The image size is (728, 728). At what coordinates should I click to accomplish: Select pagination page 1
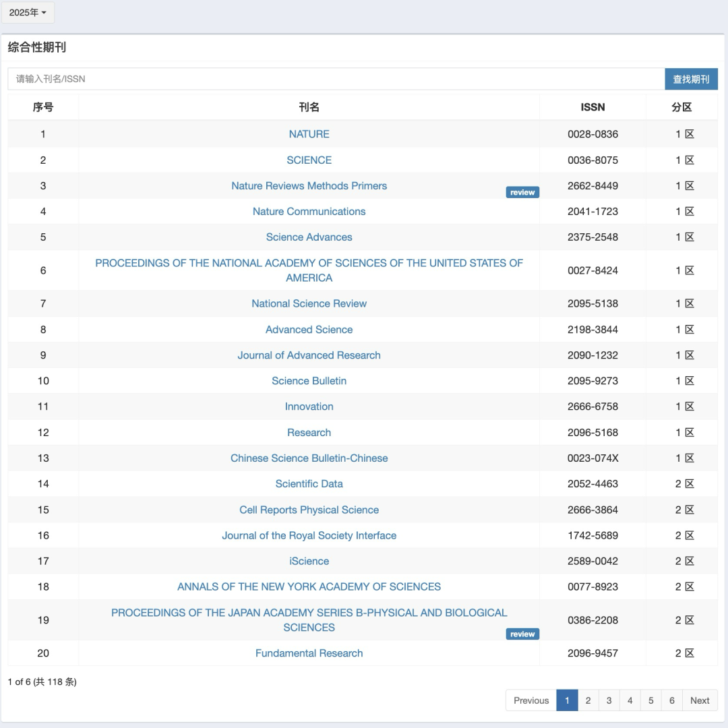click(x=567, y=700)
